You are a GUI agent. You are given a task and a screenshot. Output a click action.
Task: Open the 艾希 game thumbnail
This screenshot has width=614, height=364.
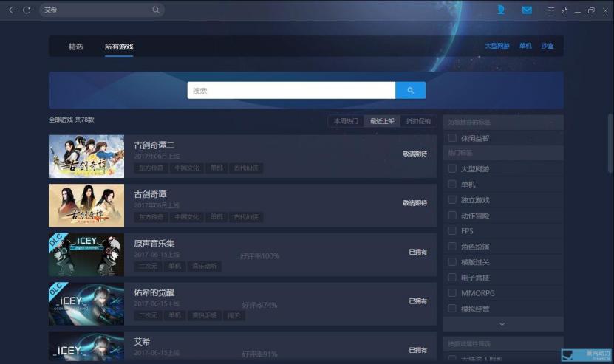click(x=86, y=346)
